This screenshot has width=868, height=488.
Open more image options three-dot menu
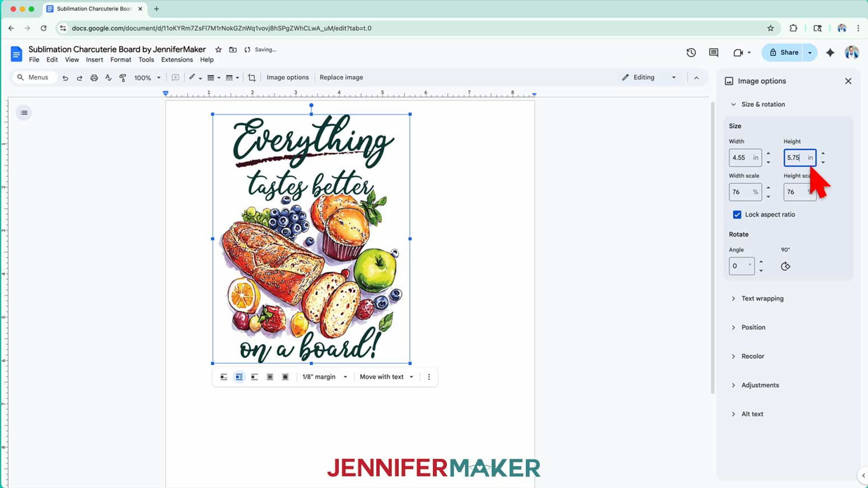[429, 377]
